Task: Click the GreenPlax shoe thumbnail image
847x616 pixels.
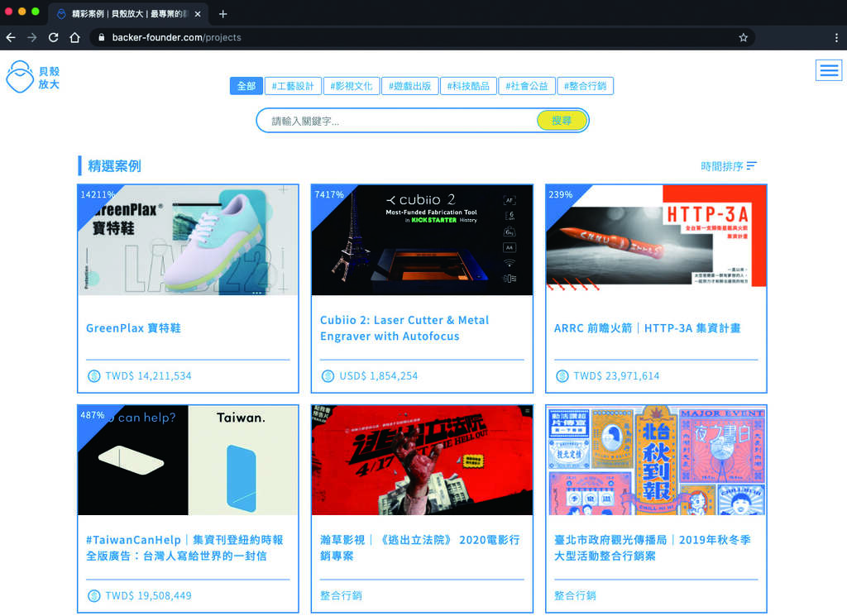Action: [188, 241]
